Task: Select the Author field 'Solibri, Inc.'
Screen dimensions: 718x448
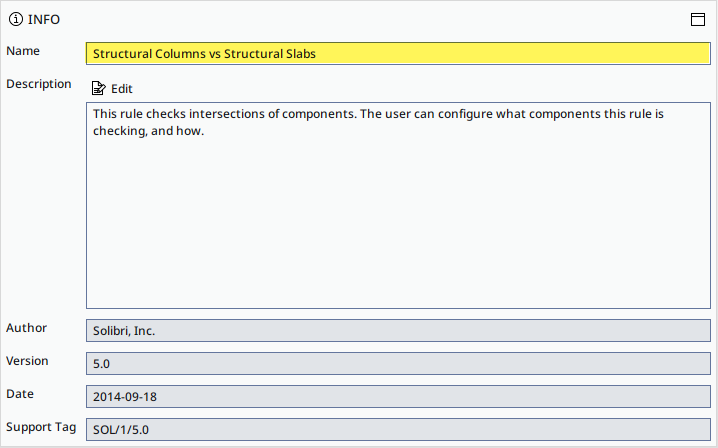Action: (x=398, y=331)
